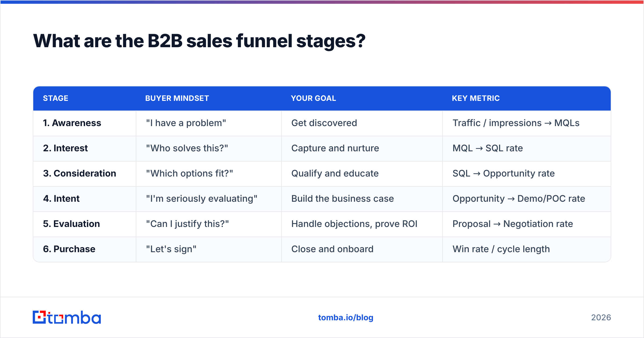Select the "Let's sign" cell
Viewport: 644px width, 338px height.
(209, 249)
